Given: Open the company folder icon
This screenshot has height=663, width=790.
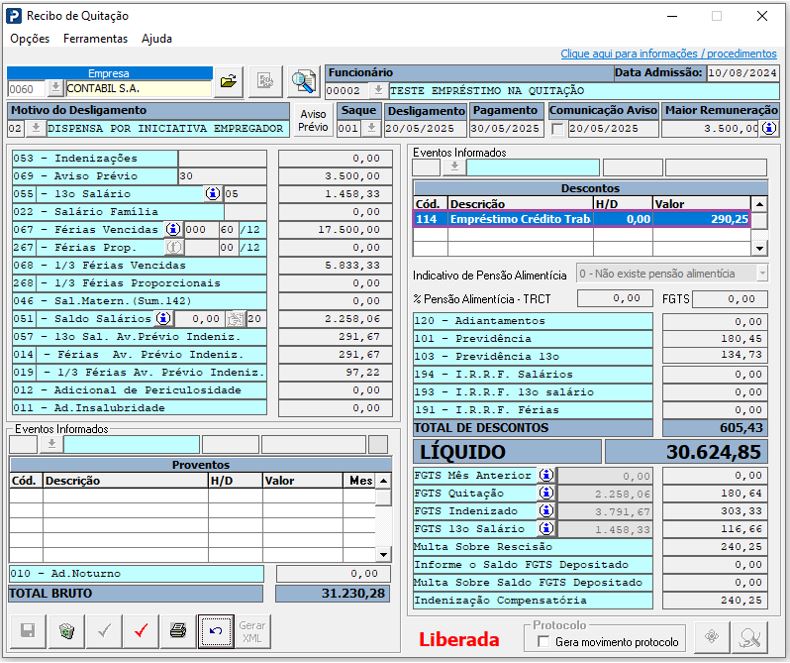Looking at the screenshot, I should pos(229,81).
